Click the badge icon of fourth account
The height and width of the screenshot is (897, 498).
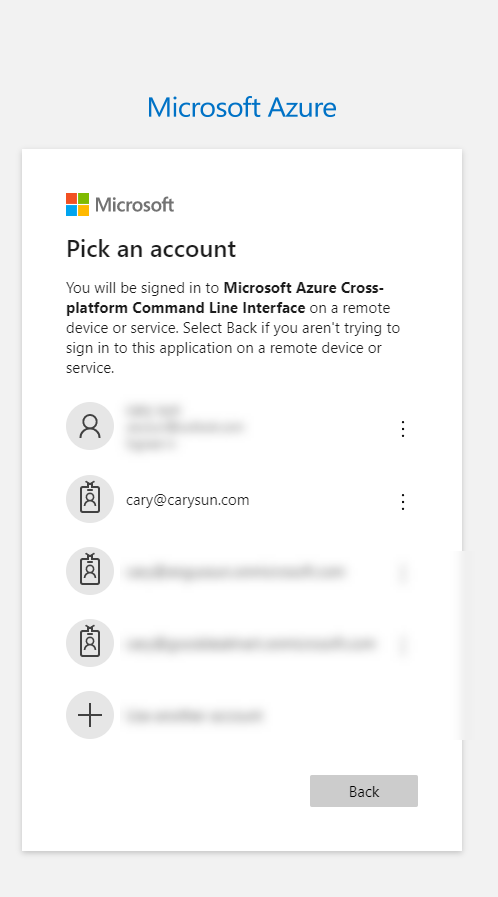pos(90,643)
